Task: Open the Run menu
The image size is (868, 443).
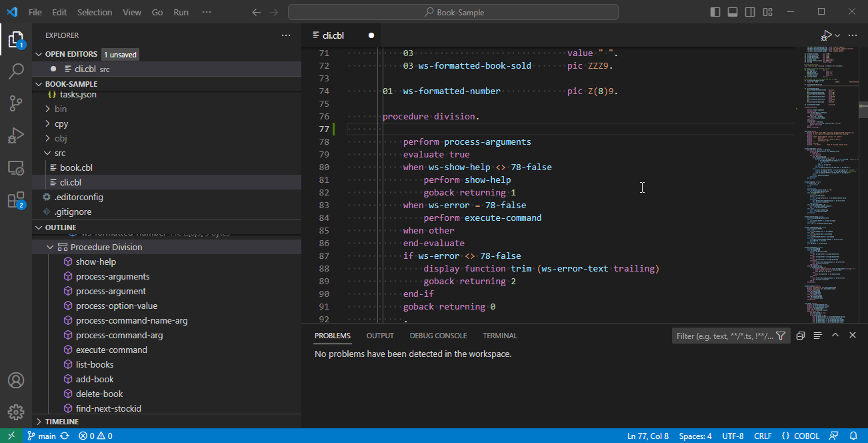Action: pyautogui.click(x=181, y=12)
